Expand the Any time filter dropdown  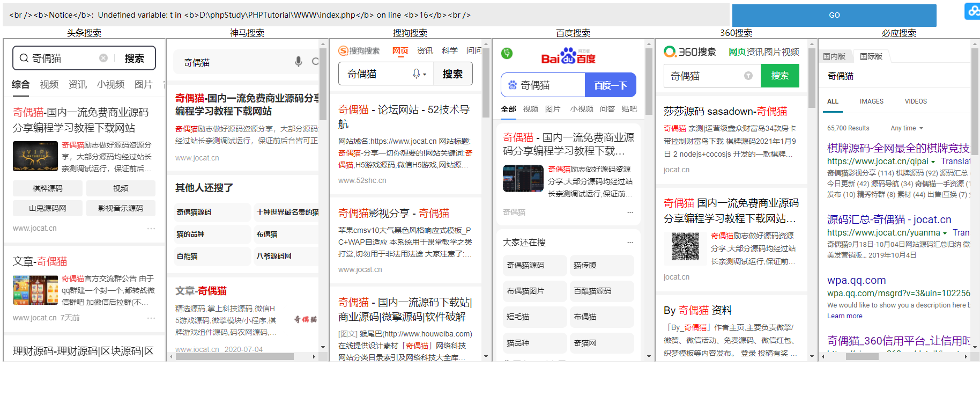[907, 128]
